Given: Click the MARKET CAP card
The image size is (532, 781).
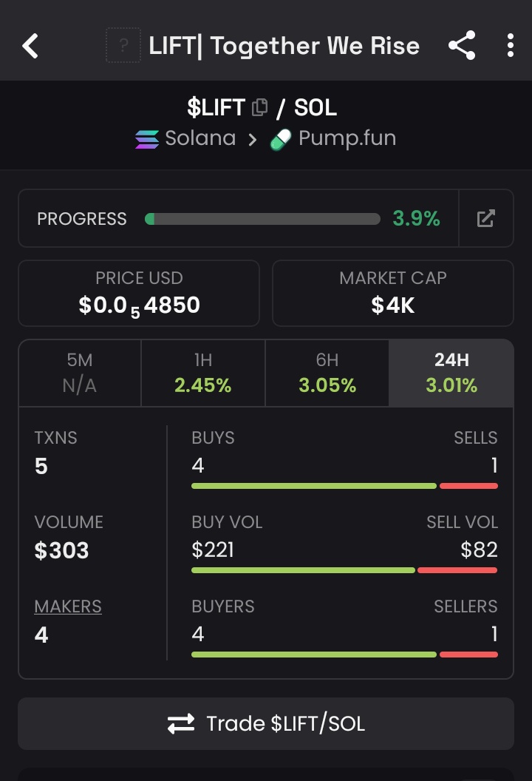Looking at the screenshot, I should 393,293.
